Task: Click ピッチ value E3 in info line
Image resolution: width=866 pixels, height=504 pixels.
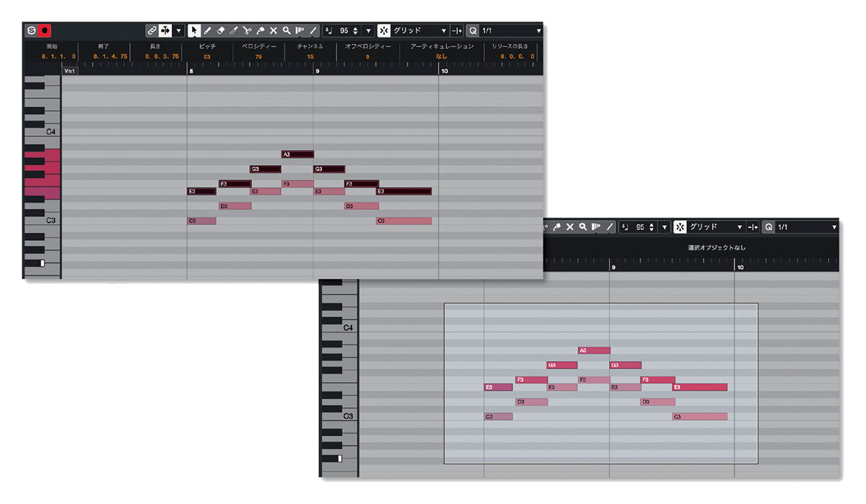Action: pyautogui.click(x=207, y=56)
